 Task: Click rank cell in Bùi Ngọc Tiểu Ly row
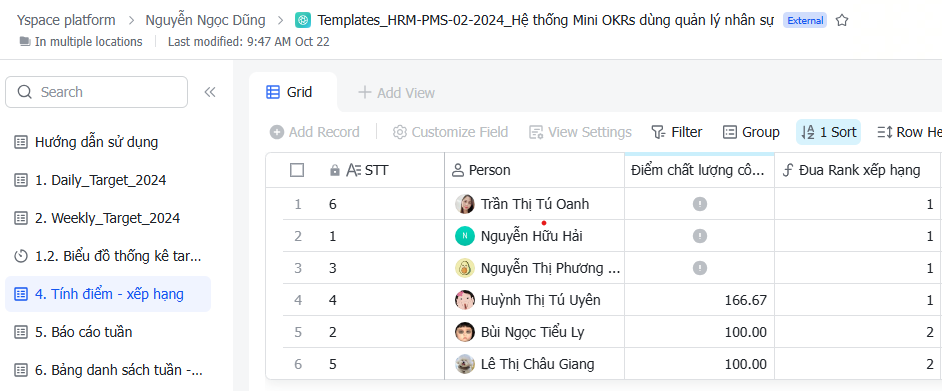[858, 332]
